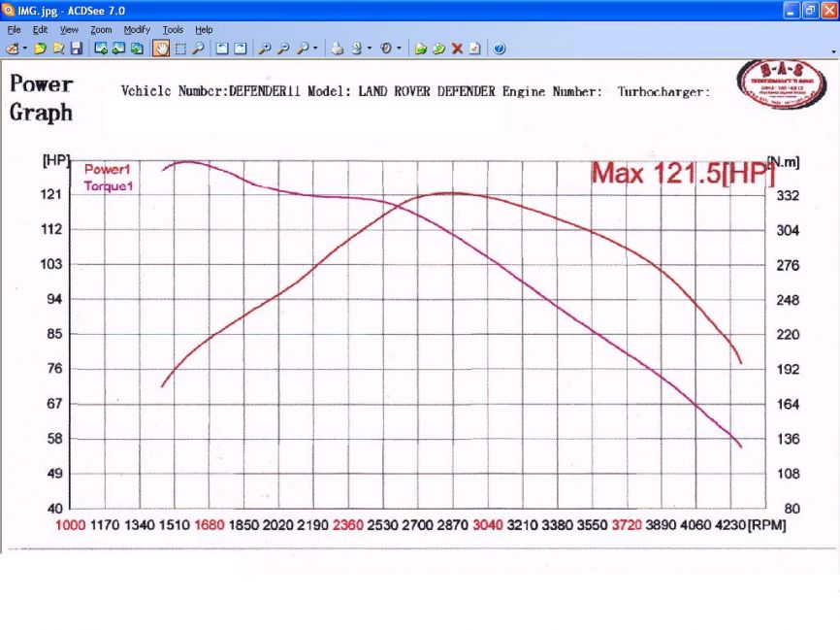Click the editor palette icon in toolbar

coord(13,49)
